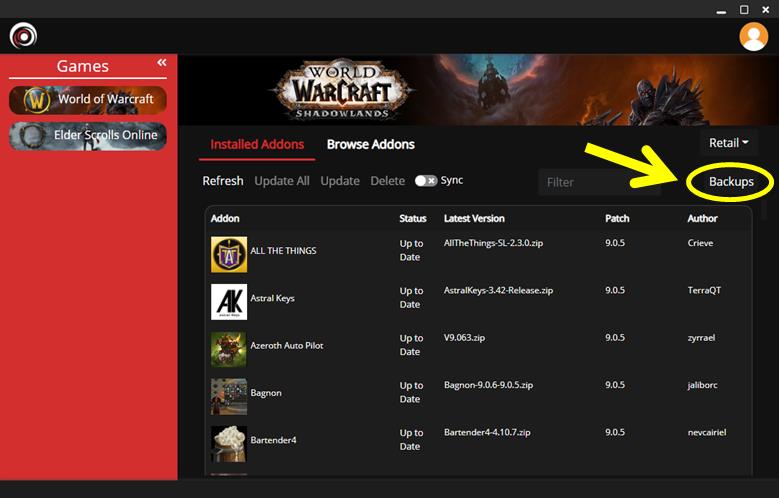Click the Bartender4-4.10.7.zip version text
779x498 pixels.
tap(487, 432)
